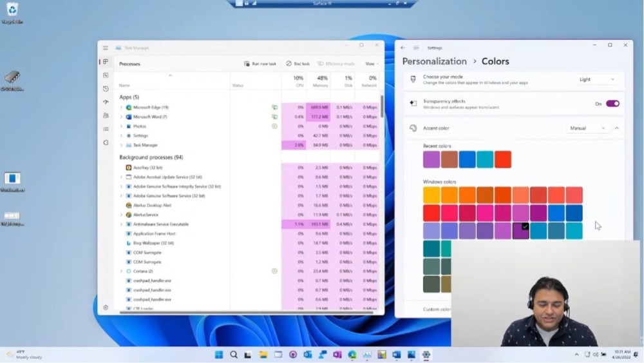644x363 pixels.
Task: Expand the Microsoft Edge process group
Action: click(x=121, y=108)
